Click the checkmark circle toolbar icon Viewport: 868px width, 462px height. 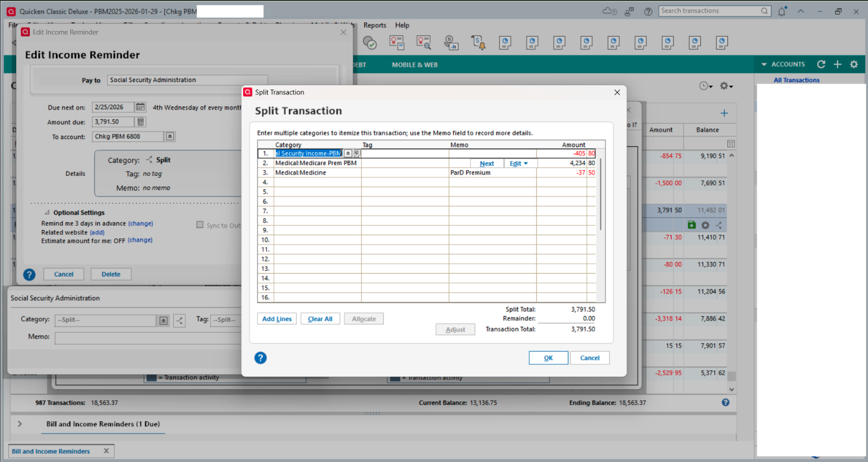[x=370, y=42]
